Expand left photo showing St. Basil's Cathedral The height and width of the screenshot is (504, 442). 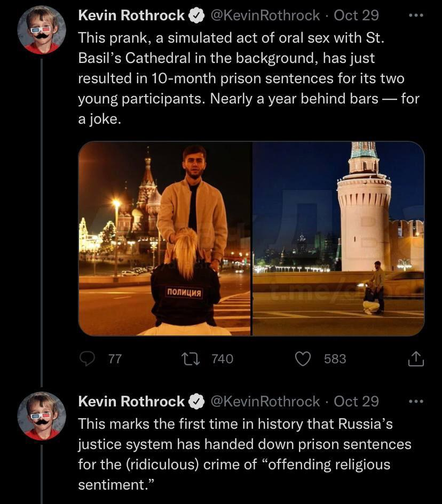(164, 238)
